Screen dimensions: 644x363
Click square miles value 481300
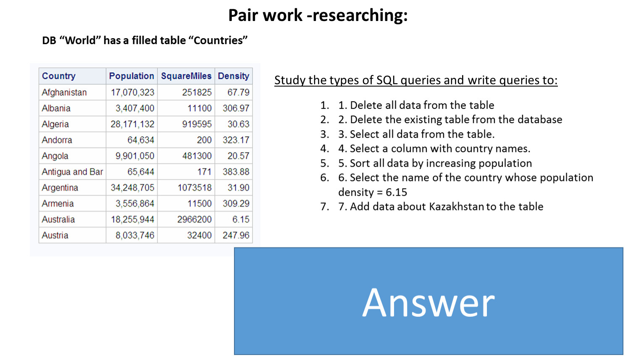coord(197,156)
